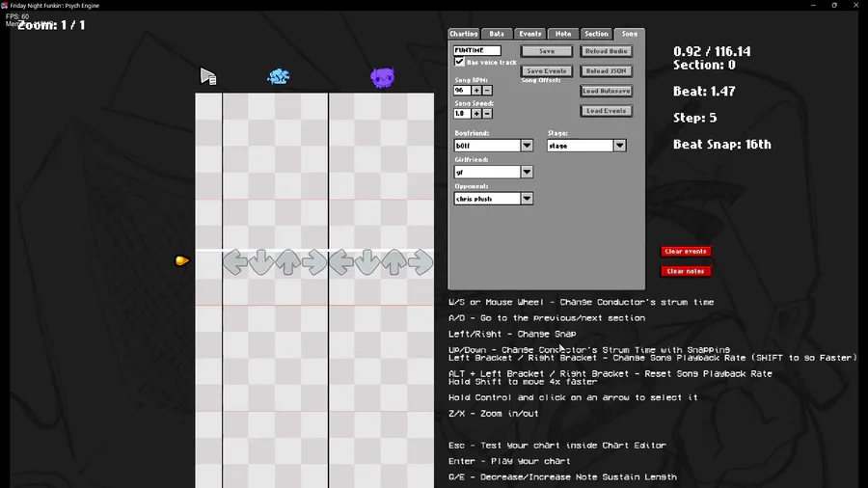
Task: Click the blue boyfriend character icon
Action: pos(279,76)
